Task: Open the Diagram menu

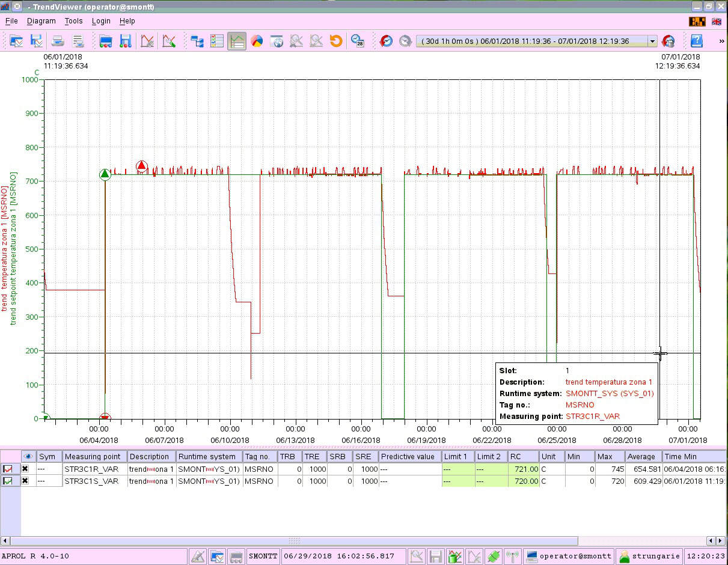Action: click(41, 20)
